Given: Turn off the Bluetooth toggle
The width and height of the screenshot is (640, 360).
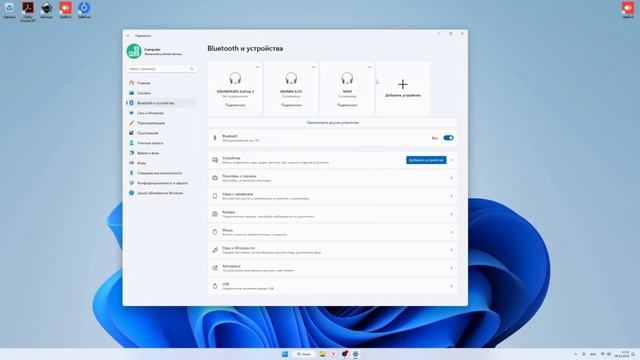Looking at the screenshot, I should pyautogui.click(x=448, y=138).
